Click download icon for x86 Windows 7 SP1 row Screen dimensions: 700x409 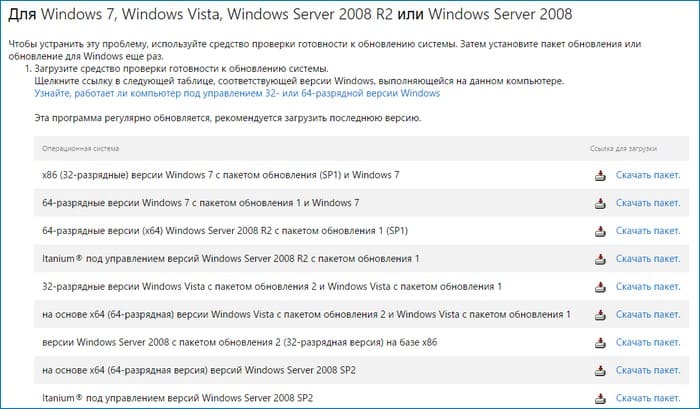pos(600,175)
